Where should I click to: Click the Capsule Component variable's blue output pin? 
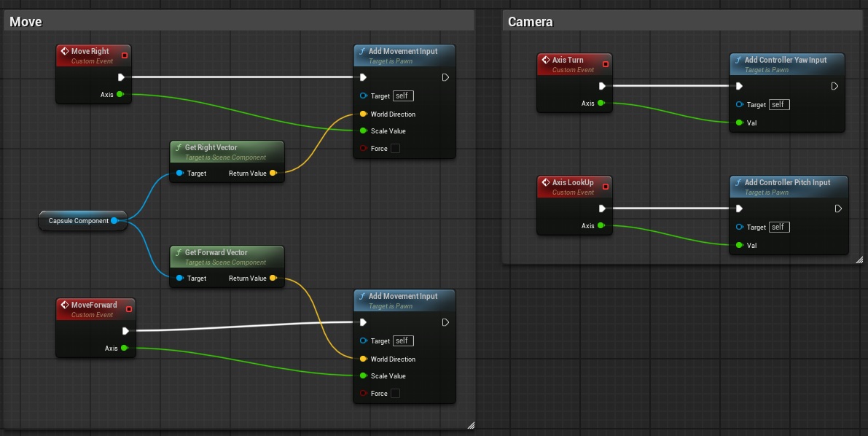point(114,220)
